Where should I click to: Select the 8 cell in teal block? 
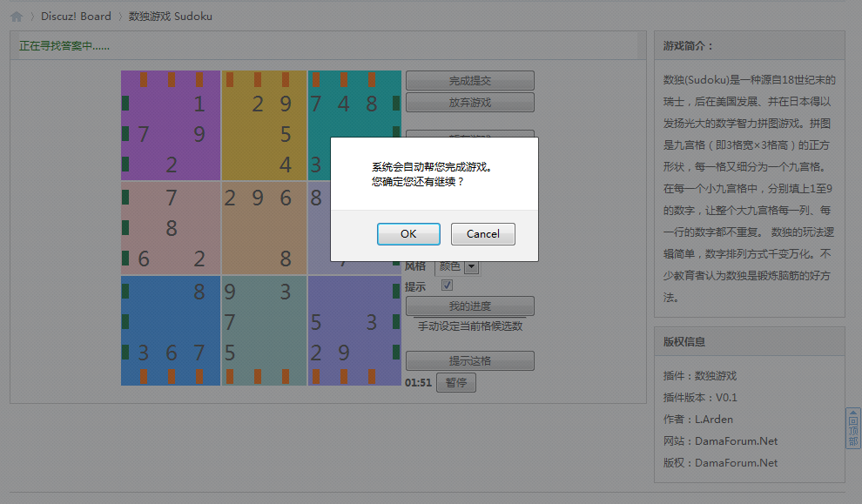pyautogui.click(x=372, y=104)
